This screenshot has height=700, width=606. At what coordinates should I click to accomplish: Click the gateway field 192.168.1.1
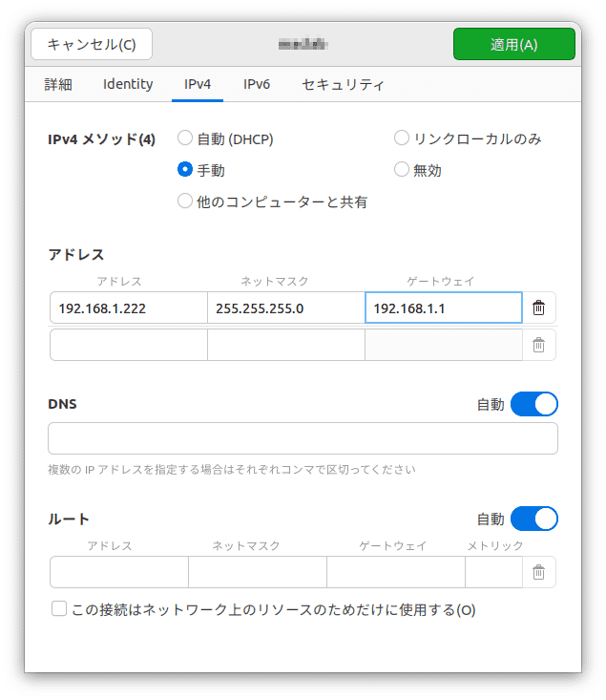[x=444, y=308]
